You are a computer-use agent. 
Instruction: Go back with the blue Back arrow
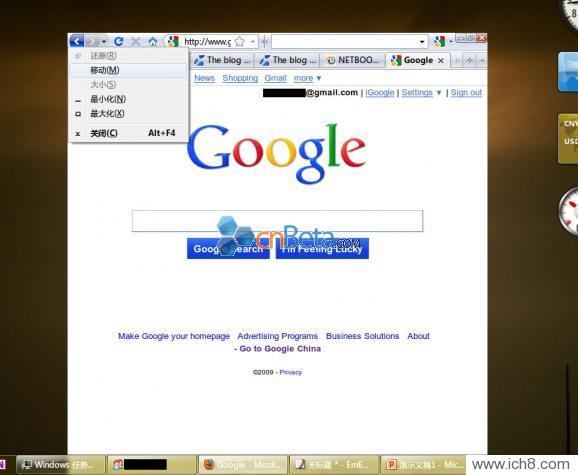tap(76, 41)
